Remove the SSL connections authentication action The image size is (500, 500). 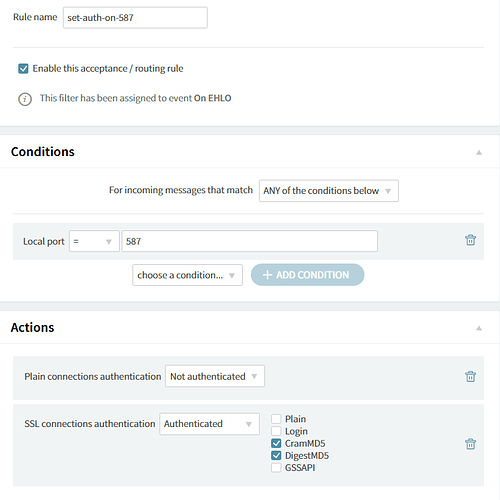pyautogui.click(x=470, y=444)
